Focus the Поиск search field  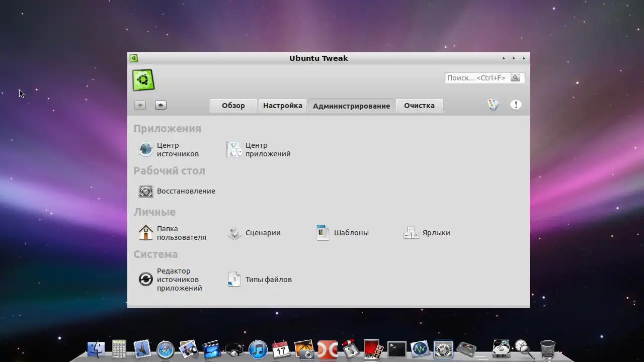(485, 78)
